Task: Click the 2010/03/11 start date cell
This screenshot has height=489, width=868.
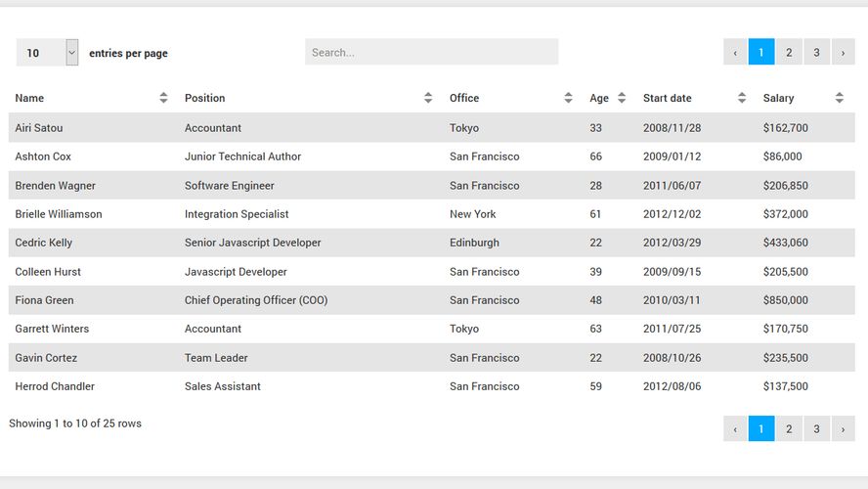Action: (x=672, y=300)
